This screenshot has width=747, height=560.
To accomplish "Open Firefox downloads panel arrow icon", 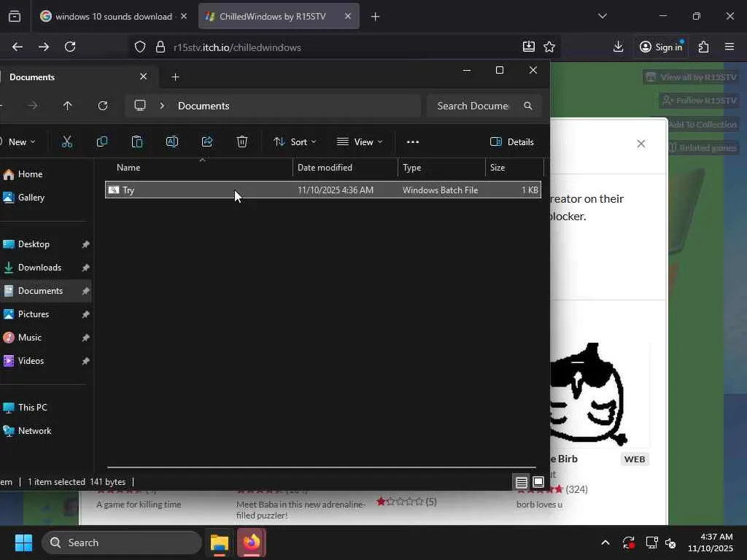I will click(x=618, y=47).
